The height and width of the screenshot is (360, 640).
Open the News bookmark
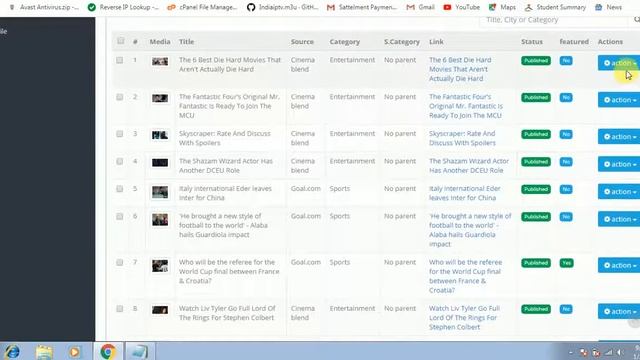pyautogui.click(x=608, y=7)
